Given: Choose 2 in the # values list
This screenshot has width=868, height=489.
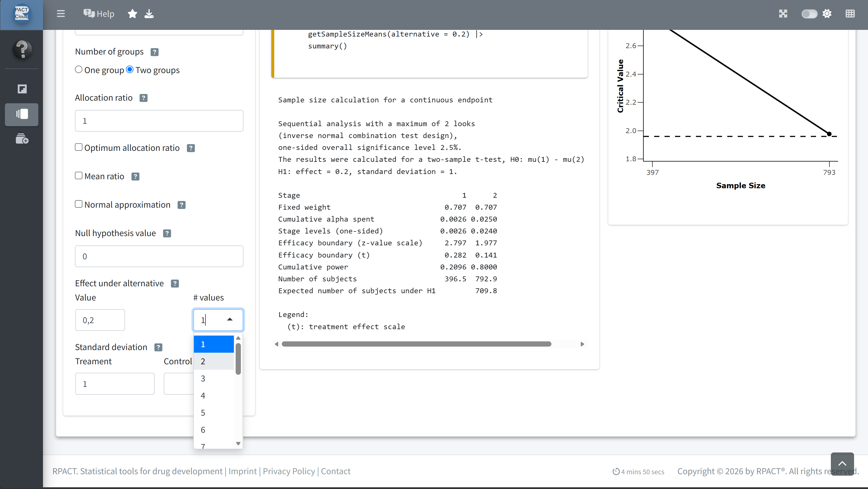Looking at the screenshot, I should 214,361.
